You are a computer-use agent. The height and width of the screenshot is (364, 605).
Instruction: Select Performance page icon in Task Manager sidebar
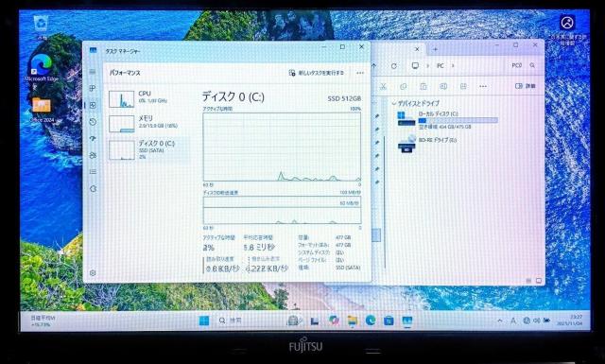coord(93,105)
